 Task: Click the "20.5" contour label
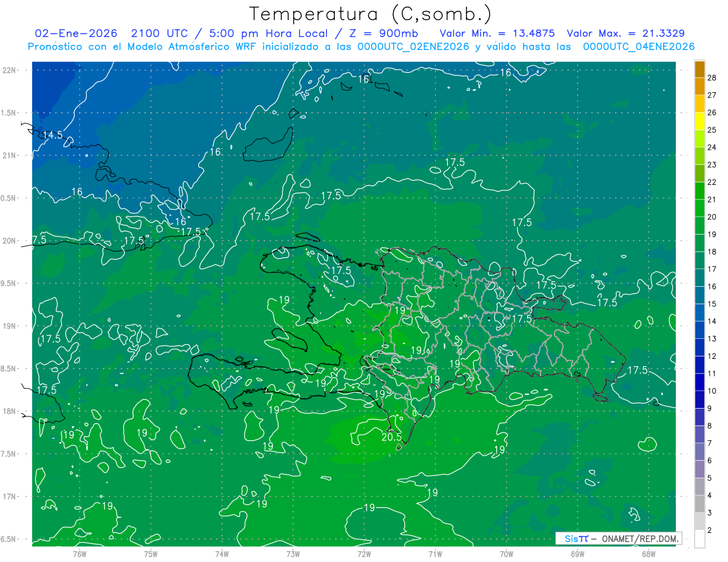coord(391,436)
